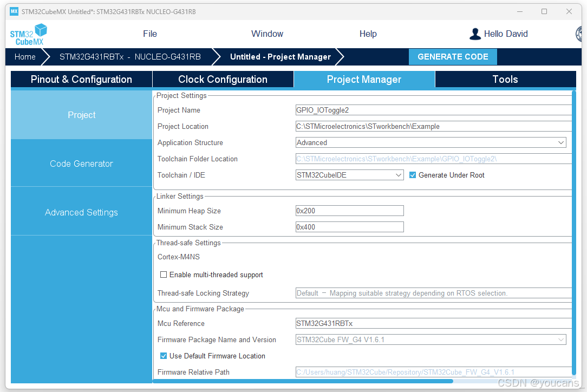587x392 pixels.
Task: Click the Minimum Stack Size field
Action: 350,227
